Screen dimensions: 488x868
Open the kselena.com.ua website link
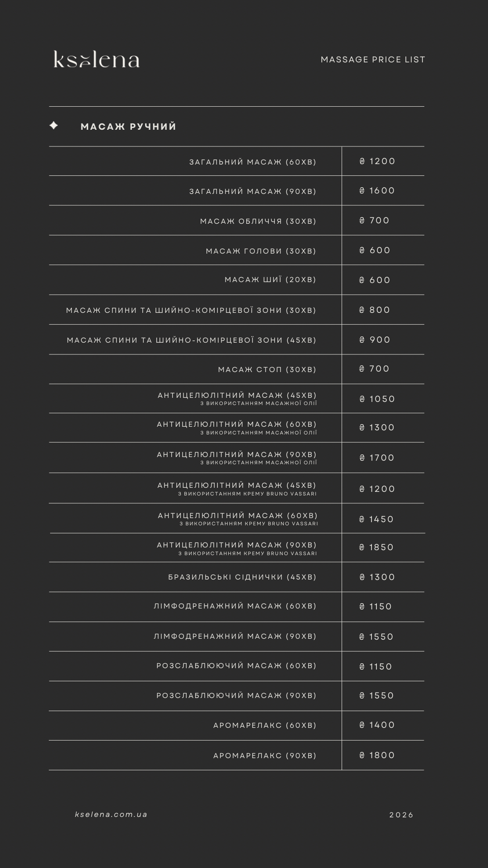111,814
